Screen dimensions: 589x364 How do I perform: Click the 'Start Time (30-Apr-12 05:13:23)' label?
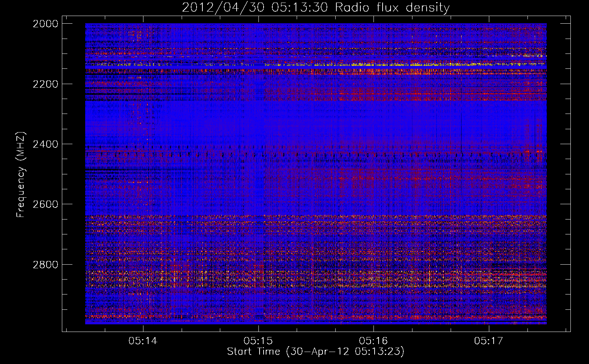point(316,352)
